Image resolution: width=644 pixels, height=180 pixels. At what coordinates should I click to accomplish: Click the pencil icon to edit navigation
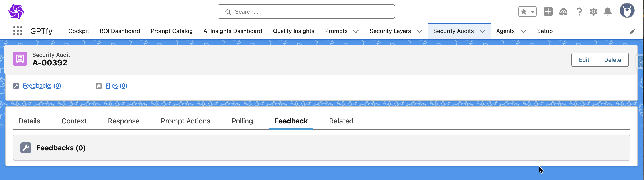tap(632, 32)
